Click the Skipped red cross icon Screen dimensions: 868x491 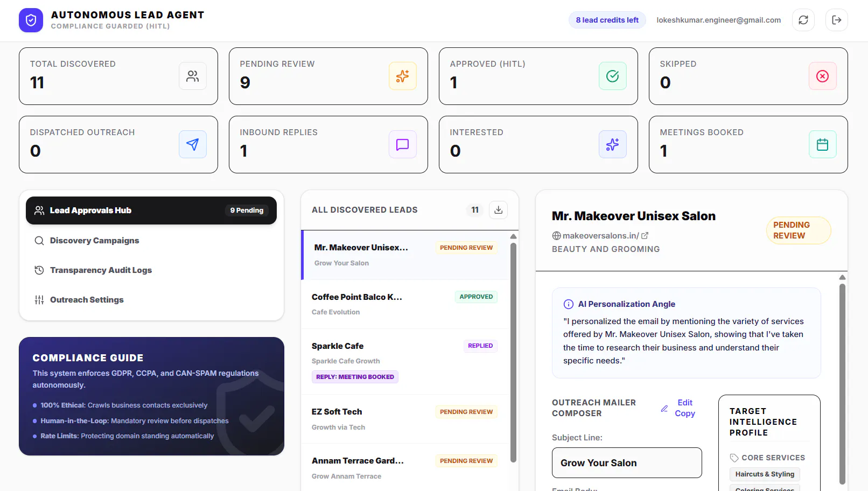(x=822, y=76)
